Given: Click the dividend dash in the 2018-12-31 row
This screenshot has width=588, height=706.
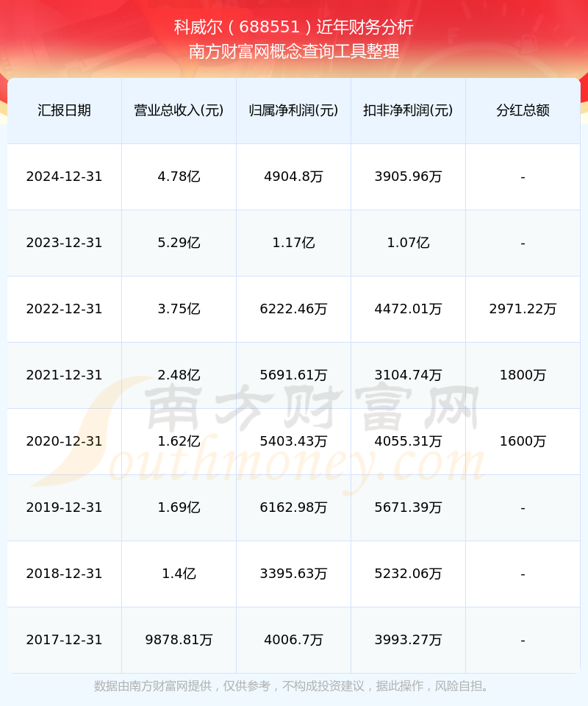Looking at the screenshot, I should 523,574.
